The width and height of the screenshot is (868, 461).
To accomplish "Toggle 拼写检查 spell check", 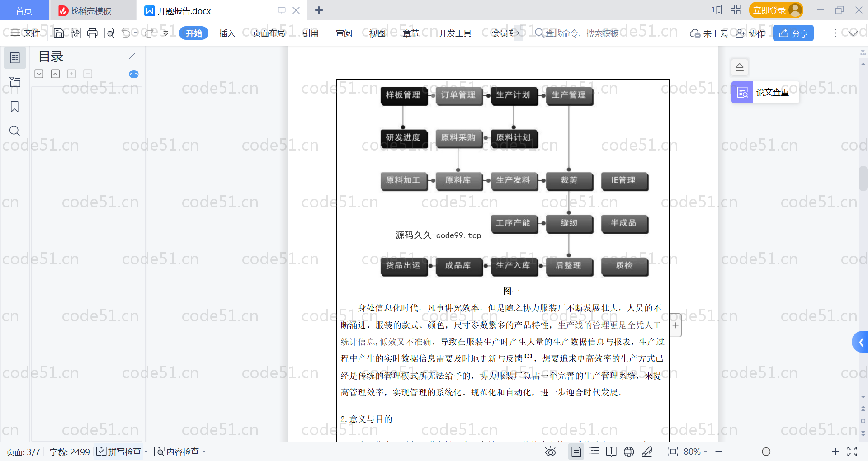I will [x=118, y=452].
